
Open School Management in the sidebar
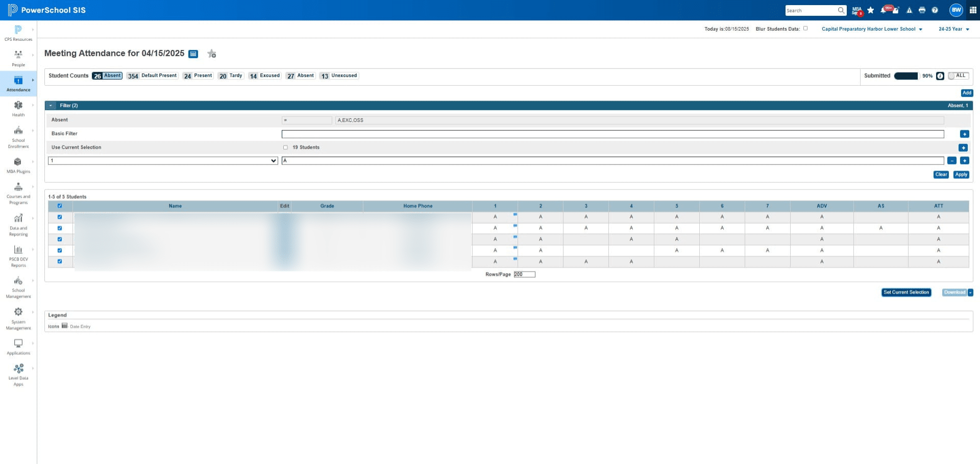(18, 288)
